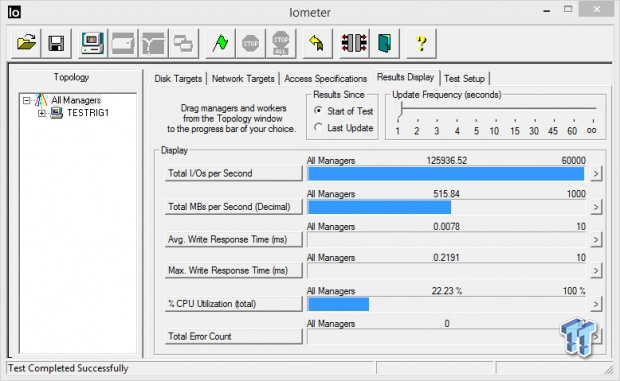The width and height of the screenshot is (620, 381).
Task: Open arrow menu for Total I/Os per Second
Action: click(x=596, y=174)
